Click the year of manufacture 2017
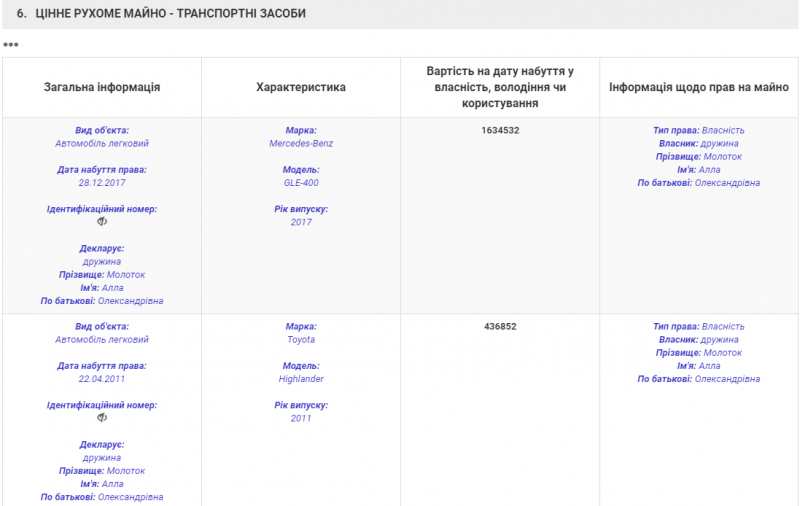The height and width of the screenshot is (506, 800). [301, 222]
